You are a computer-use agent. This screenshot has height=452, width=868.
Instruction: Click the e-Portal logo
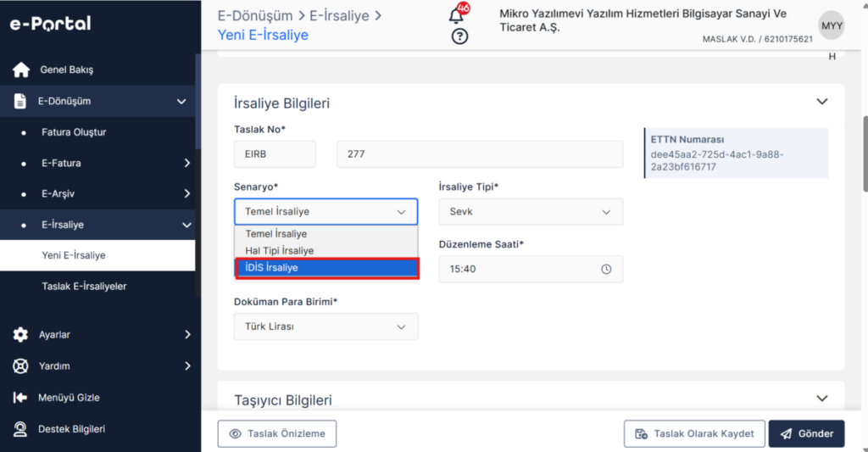50,23
